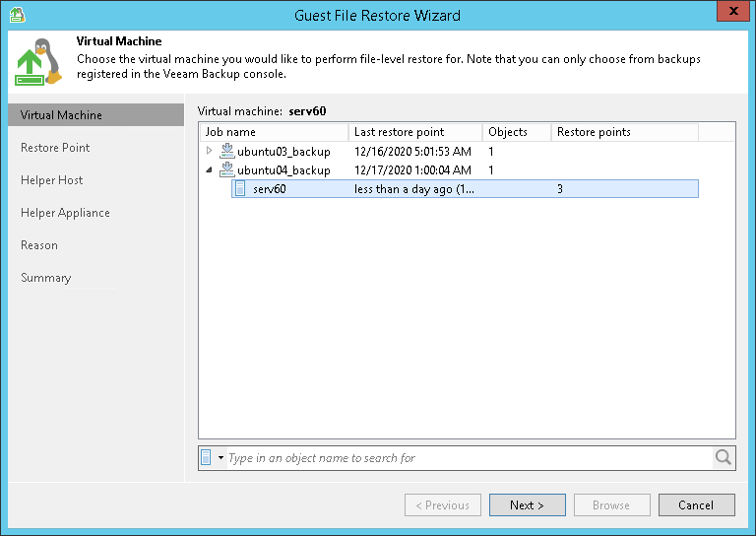Go to the Helper Appliance step
Viewport: 756px width, 536px height.
[65, 213]
